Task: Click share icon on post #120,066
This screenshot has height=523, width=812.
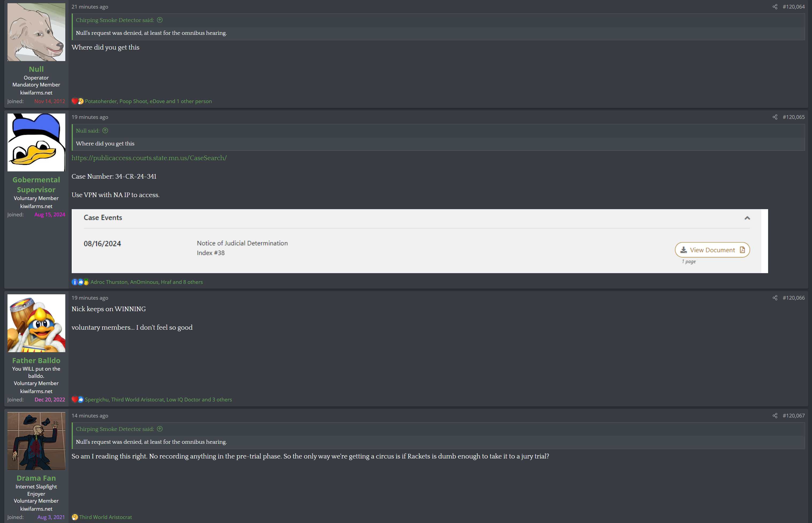Action: point(775,298)
